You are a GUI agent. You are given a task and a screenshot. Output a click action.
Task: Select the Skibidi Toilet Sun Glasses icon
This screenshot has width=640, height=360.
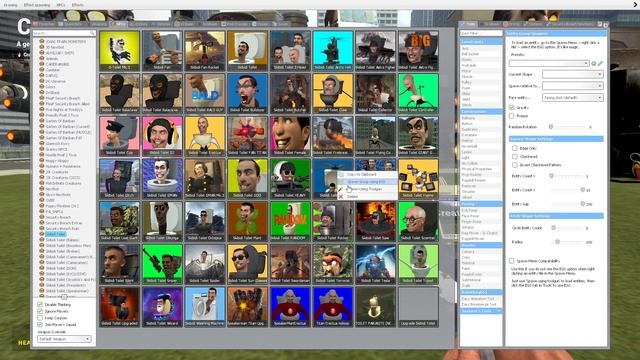click(x=247, y=264)
